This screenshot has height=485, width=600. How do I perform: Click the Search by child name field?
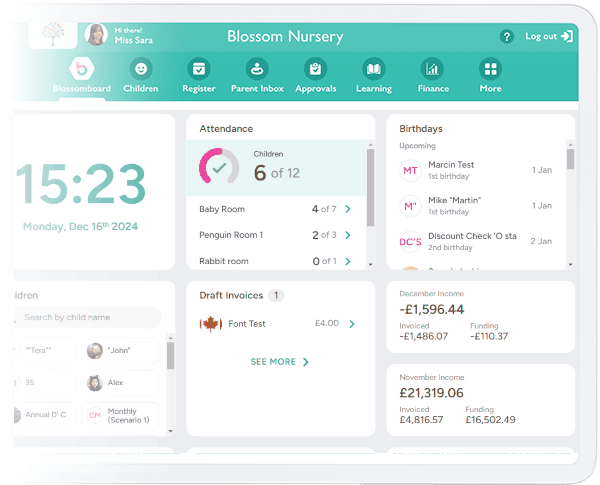pyautogui.click(x=90, y=318)
